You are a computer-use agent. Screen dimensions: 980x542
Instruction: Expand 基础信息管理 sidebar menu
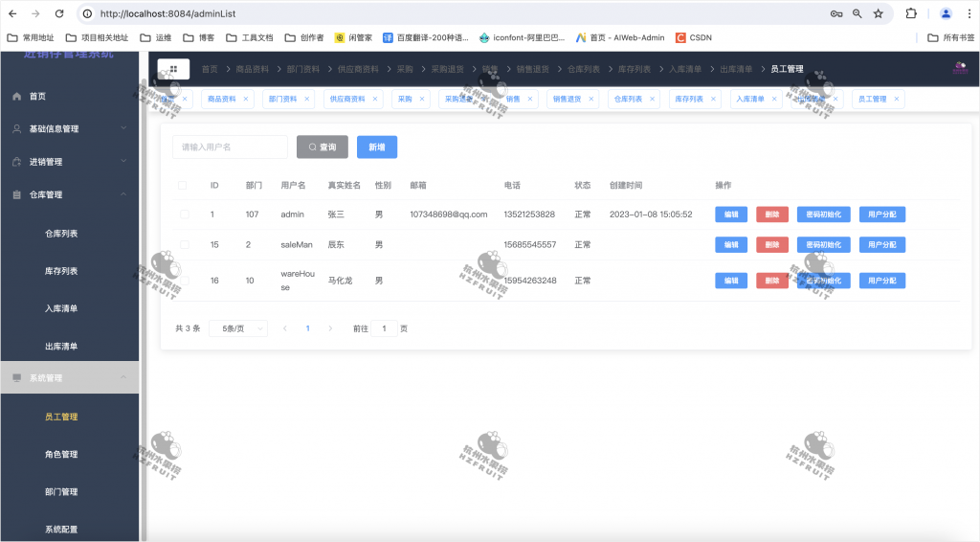69,128
